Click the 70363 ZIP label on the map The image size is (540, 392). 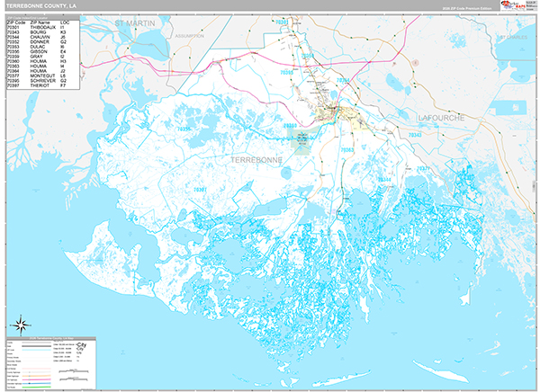coord(346,150)
